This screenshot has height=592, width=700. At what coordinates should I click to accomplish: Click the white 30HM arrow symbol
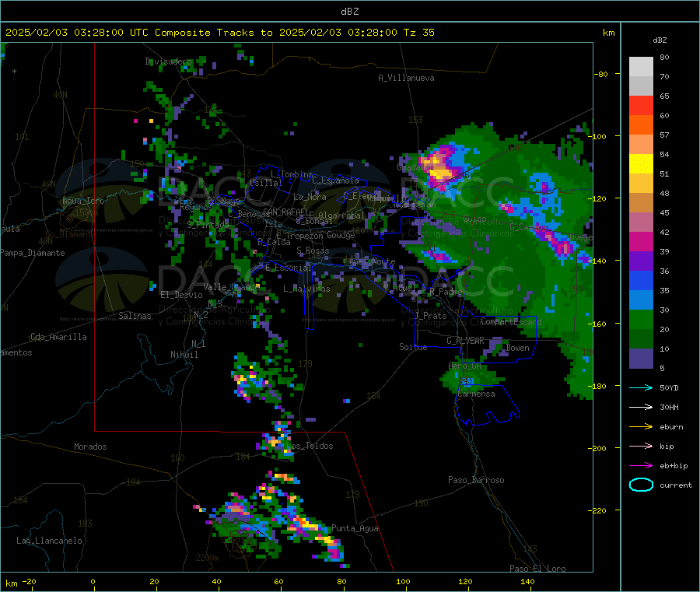pyautogui.click(x=641, y=407)
